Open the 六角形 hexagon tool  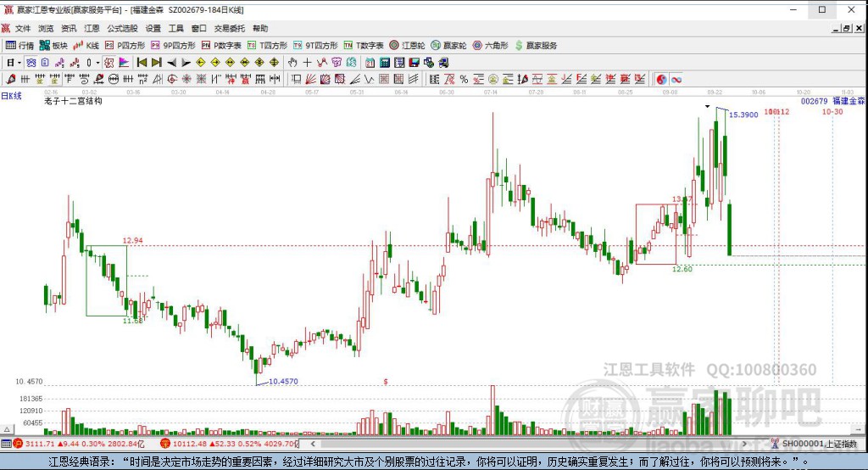pos(491,46)
